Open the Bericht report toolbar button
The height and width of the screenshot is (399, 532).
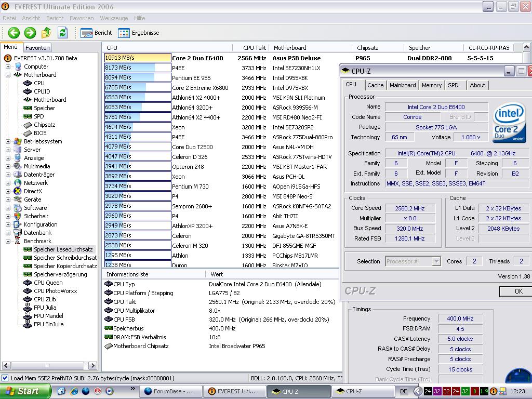coord(97,33)
